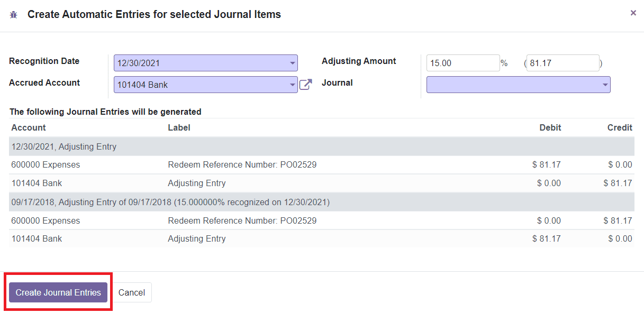Screen dimensions: 644x313
Task: Click the Account column header
Action: point(28,127)
